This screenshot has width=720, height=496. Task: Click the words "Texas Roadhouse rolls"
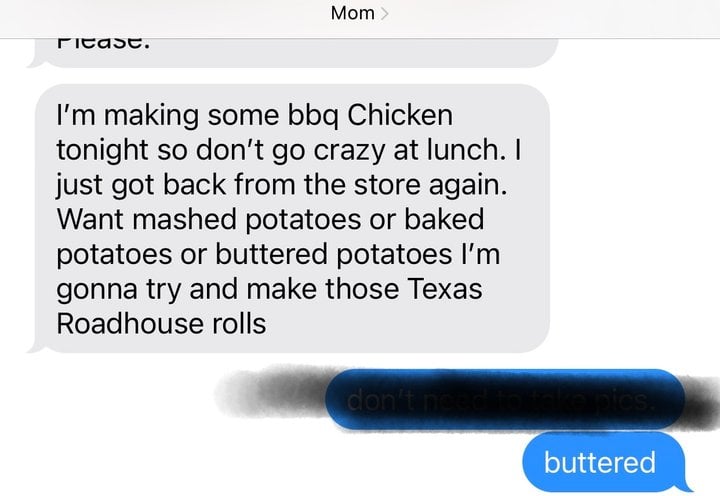tap(269, 306)
